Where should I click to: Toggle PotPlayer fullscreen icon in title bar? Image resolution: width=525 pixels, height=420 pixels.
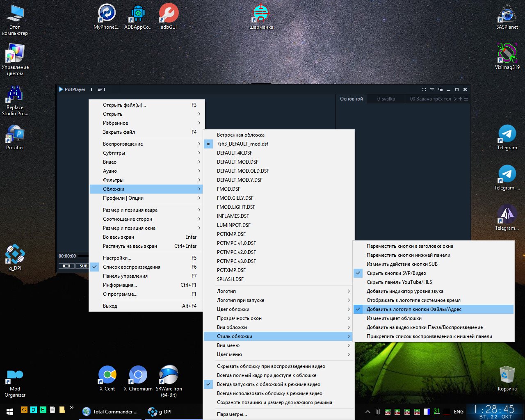pos(424,89)
